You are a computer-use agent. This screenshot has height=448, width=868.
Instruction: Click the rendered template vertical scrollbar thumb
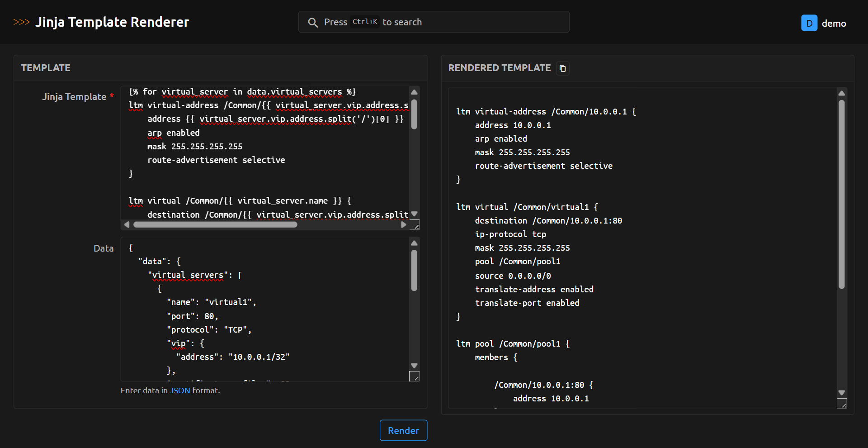(x=841, y=195)
